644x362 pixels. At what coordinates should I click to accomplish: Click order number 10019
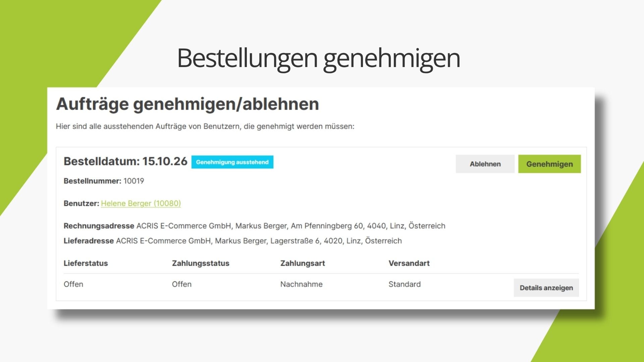pos(134,181)
